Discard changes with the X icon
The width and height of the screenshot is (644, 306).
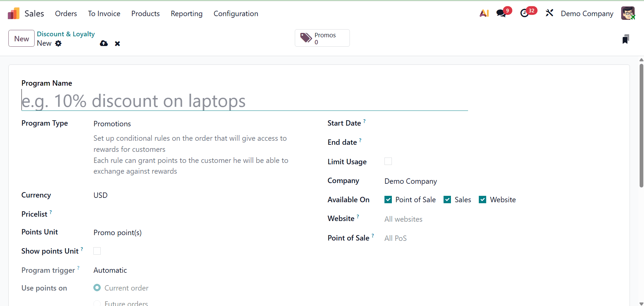[117, 43]
